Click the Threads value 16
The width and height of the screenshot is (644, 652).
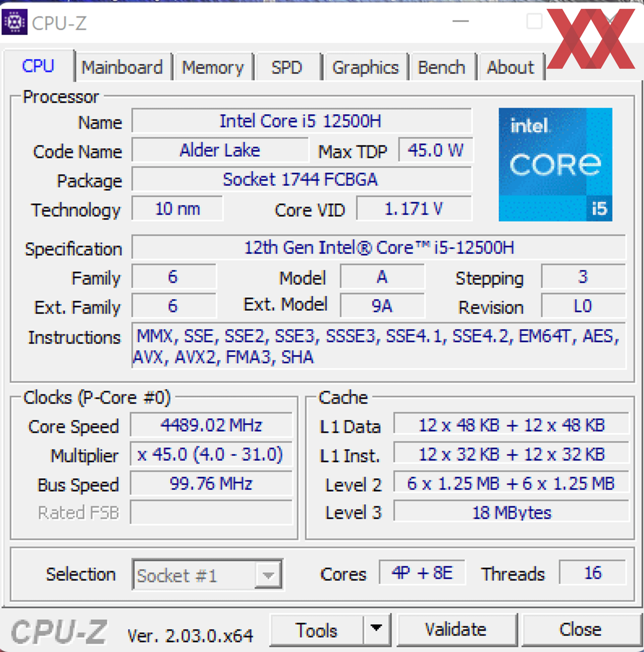pos(592,573)
